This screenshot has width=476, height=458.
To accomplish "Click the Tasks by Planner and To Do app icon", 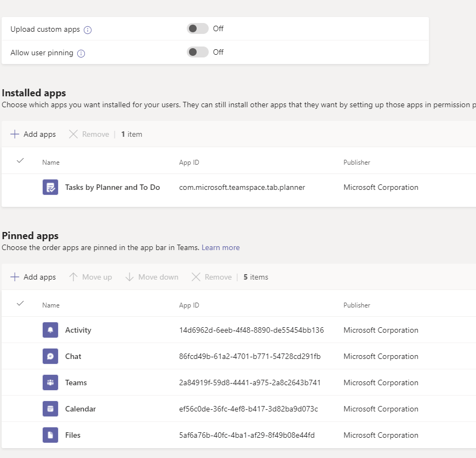I will coord(50,187).
